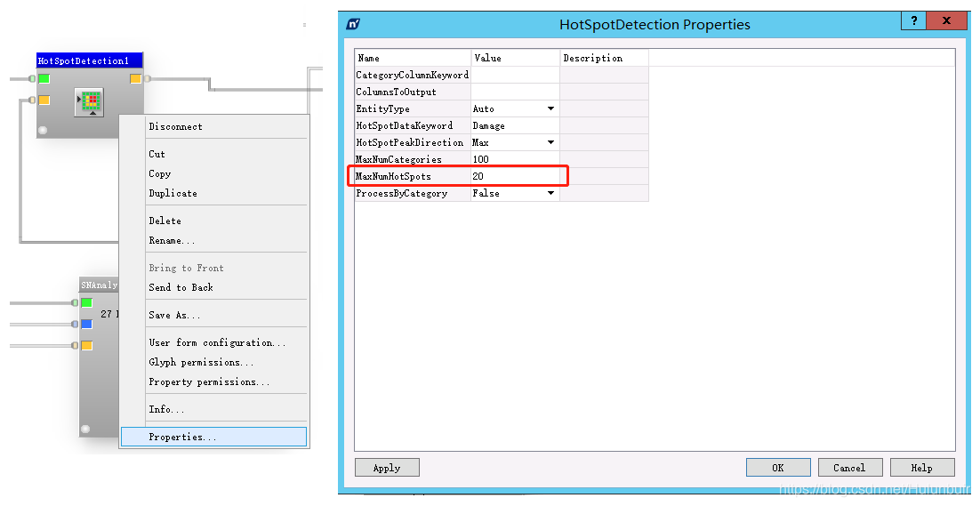The width and height of the screenshot is (980, 506).
Task: Click the MaxNumHotSpots value field
Action: [515, 176]
